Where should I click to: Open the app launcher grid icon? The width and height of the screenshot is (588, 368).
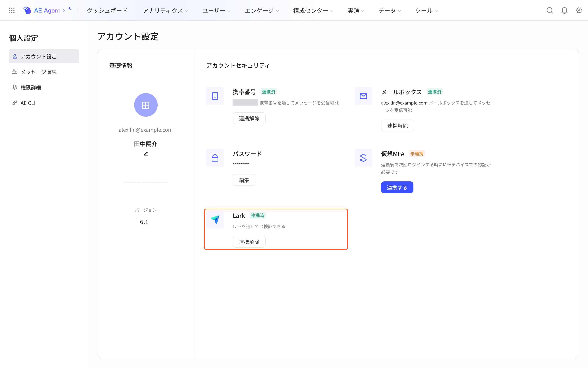[12, 10]
